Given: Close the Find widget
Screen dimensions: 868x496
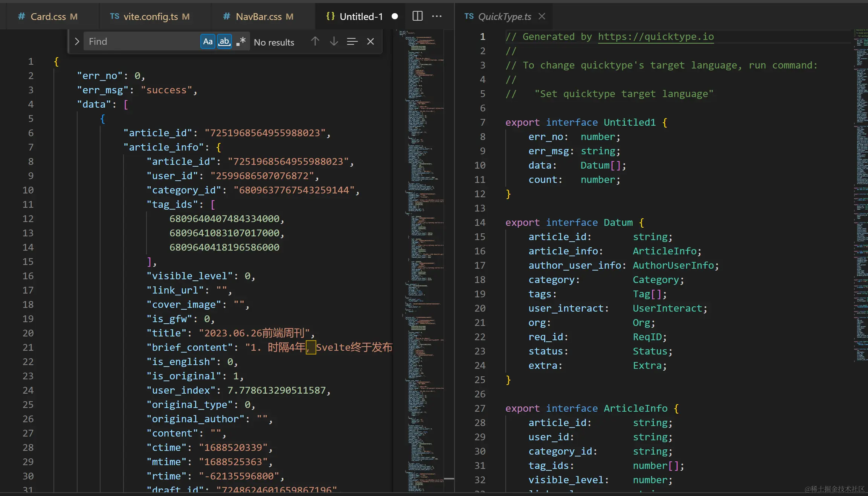Looking at the screenshot, I should (371, 41).
